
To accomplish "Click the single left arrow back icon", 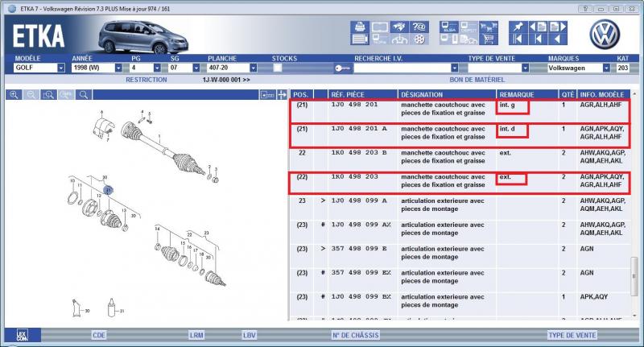I will [x=558, y=39].
